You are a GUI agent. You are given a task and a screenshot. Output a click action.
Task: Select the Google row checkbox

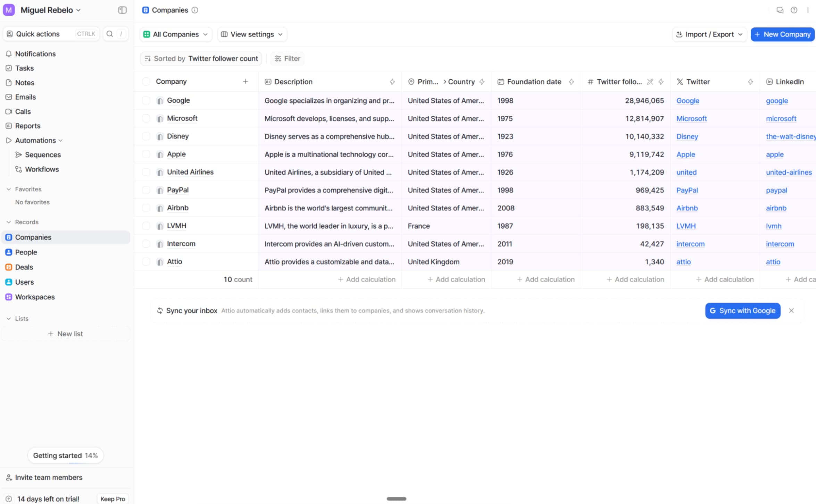pyautogui.click(x=146, y=100)
